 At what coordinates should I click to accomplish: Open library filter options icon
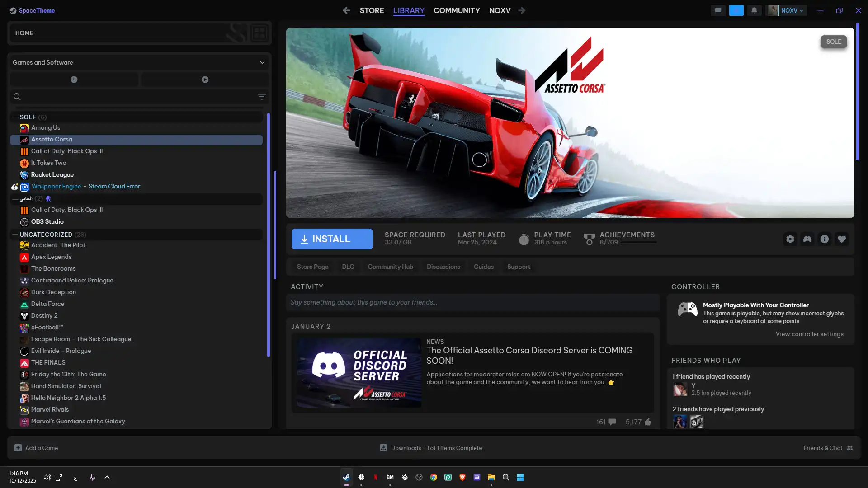[x=261, y=97]
